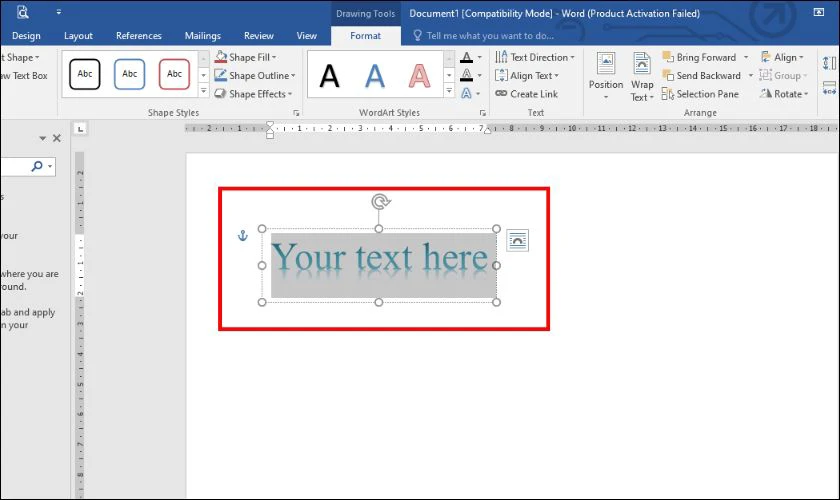The width and height of the screenshot is (840, 500).
Task: Click the New Text Box button
Action: tap(24, 76)
